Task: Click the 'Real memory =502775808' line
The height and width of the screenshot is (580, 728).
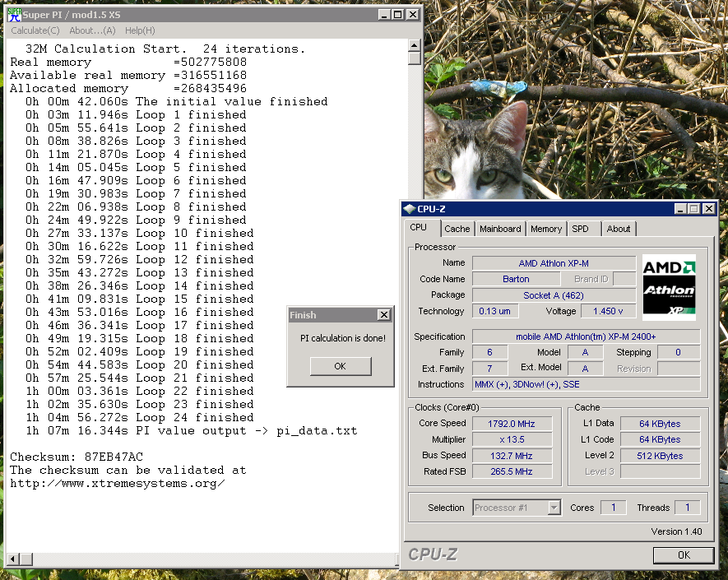Action: click(x=128, y=63)
